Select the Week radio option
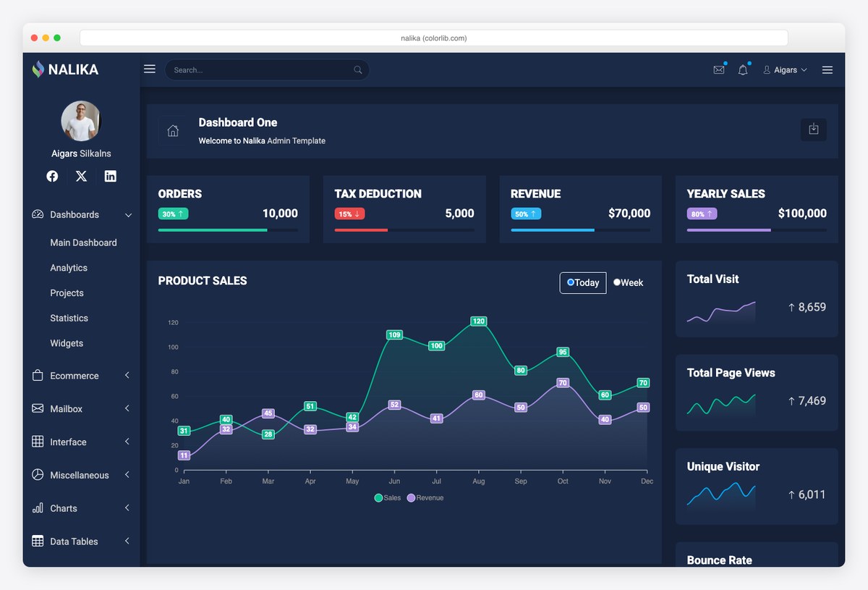The height and width of the screenshot is (590, 868). (617, 282)
